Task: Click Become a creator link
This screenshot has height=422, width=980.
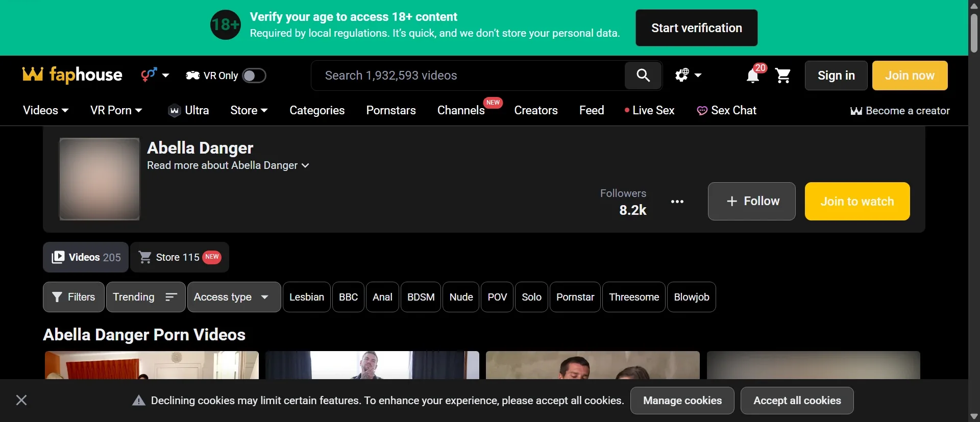Action: click(900, 111)
